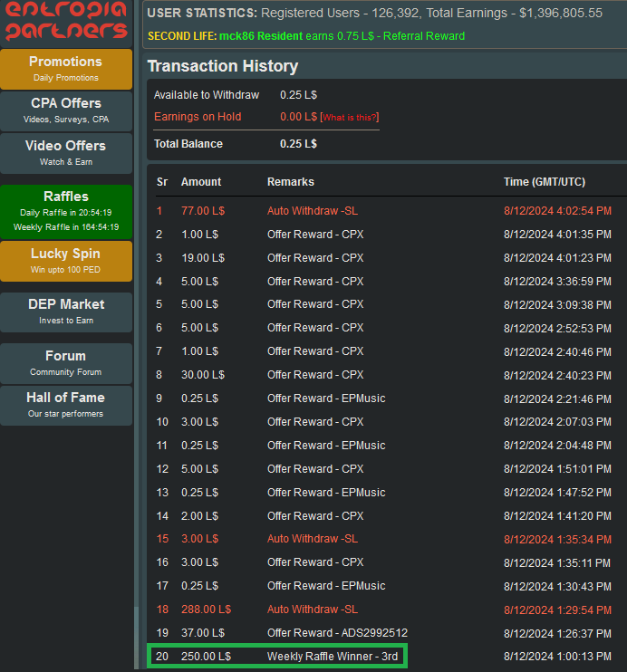Image resolution: width=627 pixels, height=672 pixels.
Task: Click the 'What is this?' link
Action: (x=350, y=118)
